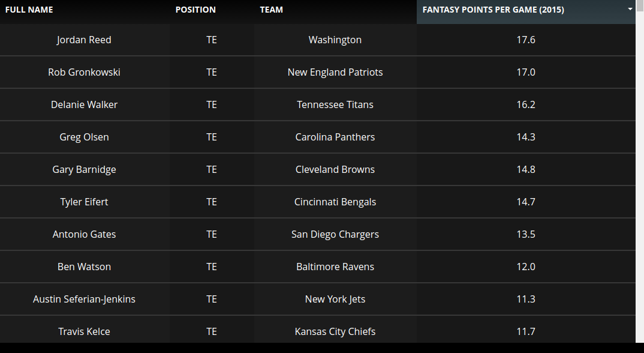
Task: Click Austin Seferian-Jenkins name
Action: (x=84, y=299)
